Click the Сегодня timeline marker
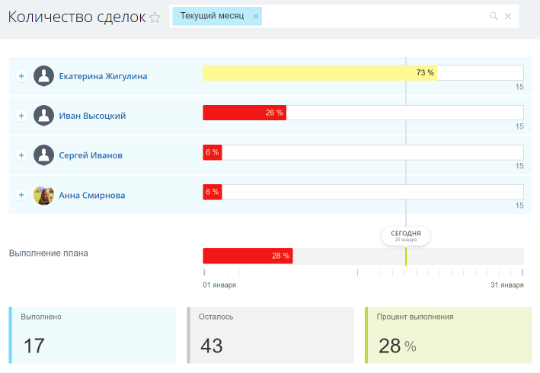The height and width of the screenshot is (373, 540). pos(406,236)
